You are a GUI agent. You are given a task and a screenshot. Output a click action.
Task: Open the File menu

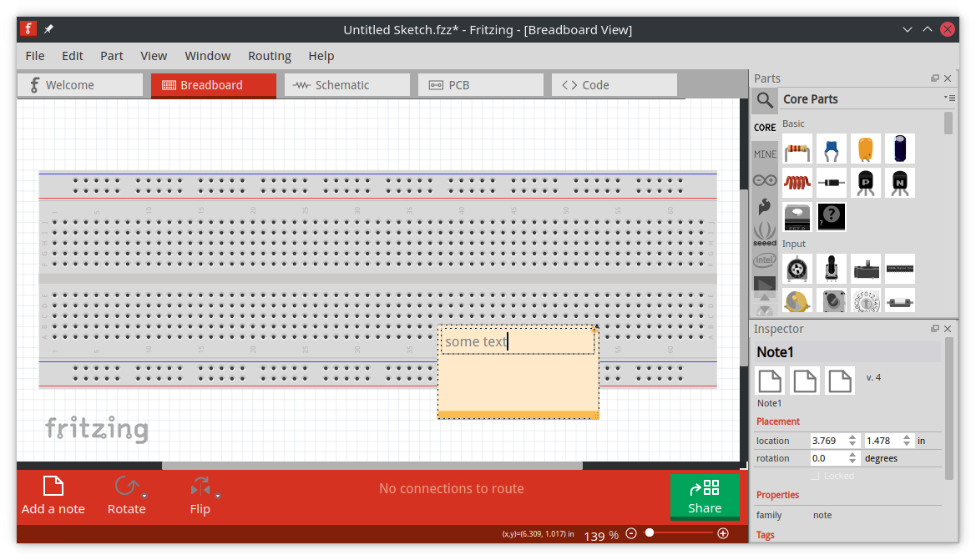click(35, 56)
